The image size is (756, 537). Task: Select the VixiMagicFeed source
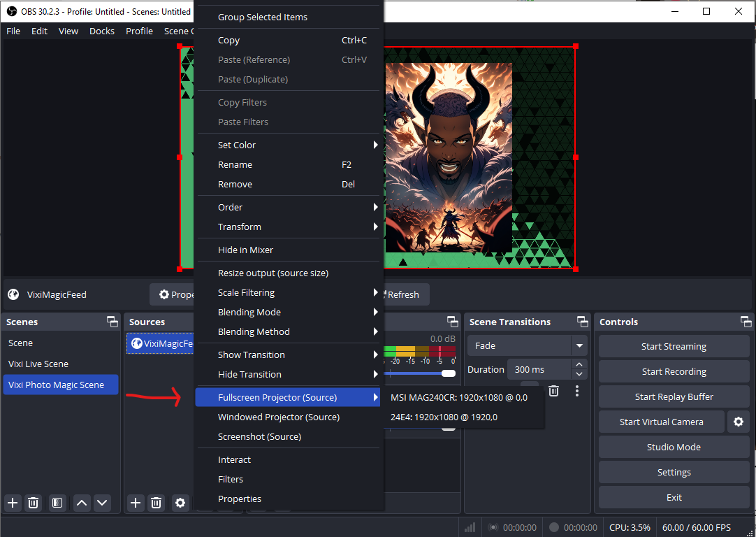pyautogui.click(x=160, y=343)
